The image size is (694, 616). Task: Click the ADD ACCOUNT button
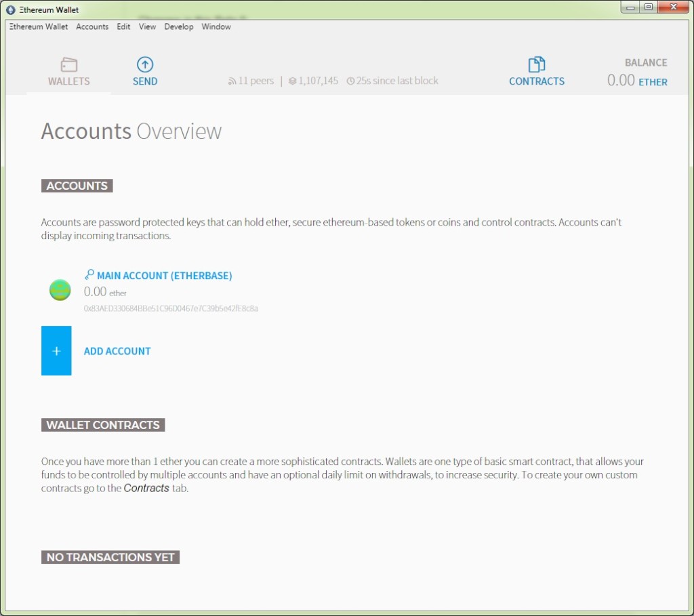[x=117, y=351]
